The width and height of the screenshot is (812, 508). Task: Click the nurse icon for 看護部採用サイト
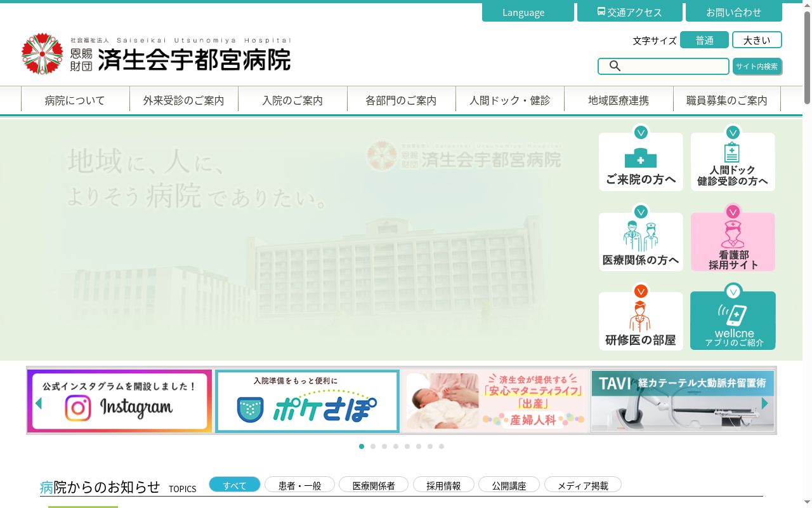[x=733, y=234]
